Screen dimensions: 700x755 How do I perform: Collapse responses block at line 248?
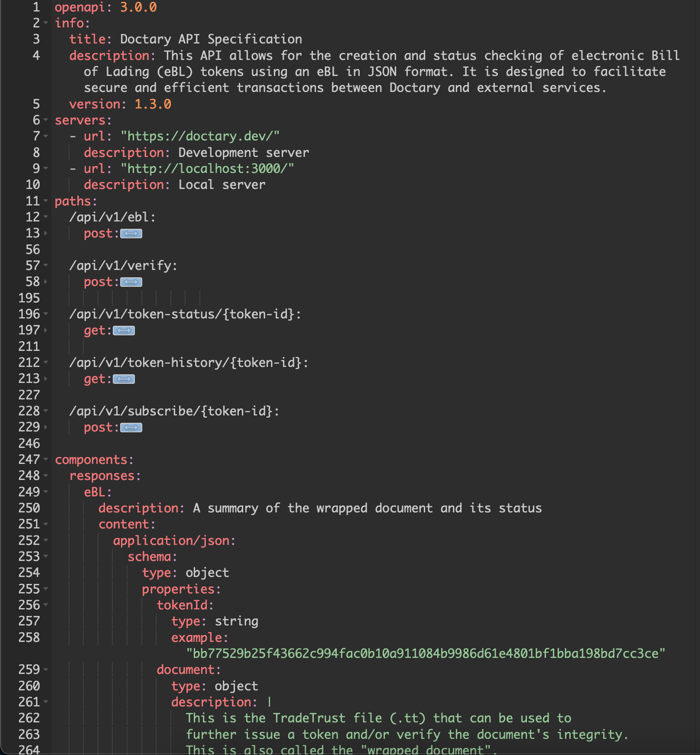point(46,475)
